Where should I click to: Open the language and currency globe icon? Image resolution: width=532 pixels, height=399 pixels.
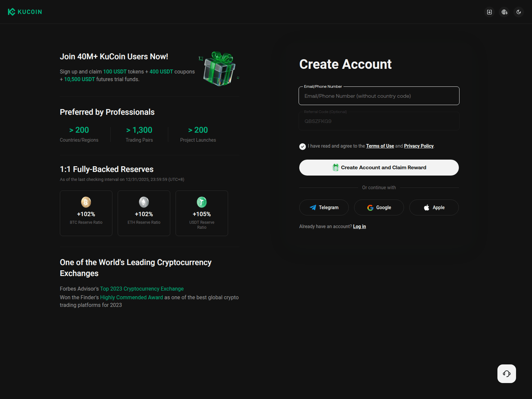coord(504,12)
